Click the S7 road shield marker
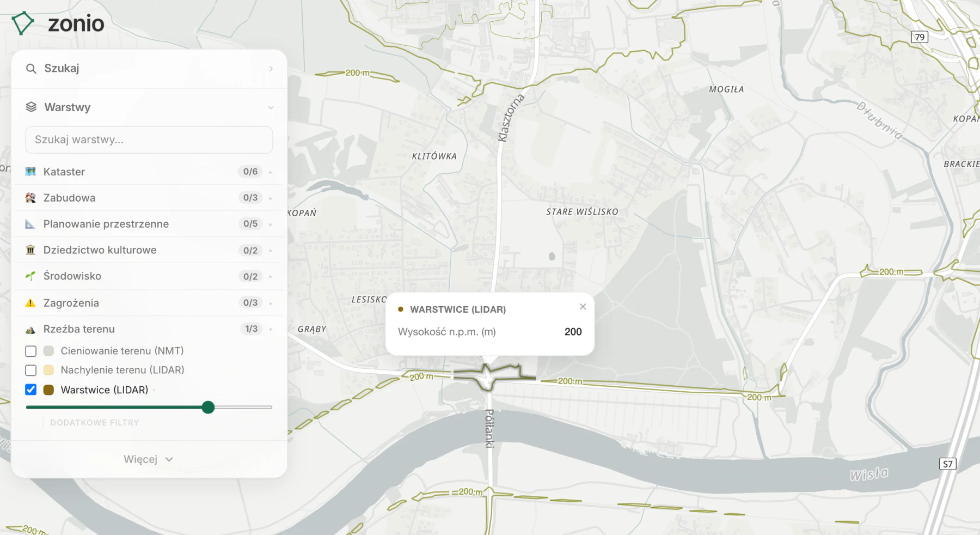The height and width of the screenshot is (535, 980). (x=948, y=464)
